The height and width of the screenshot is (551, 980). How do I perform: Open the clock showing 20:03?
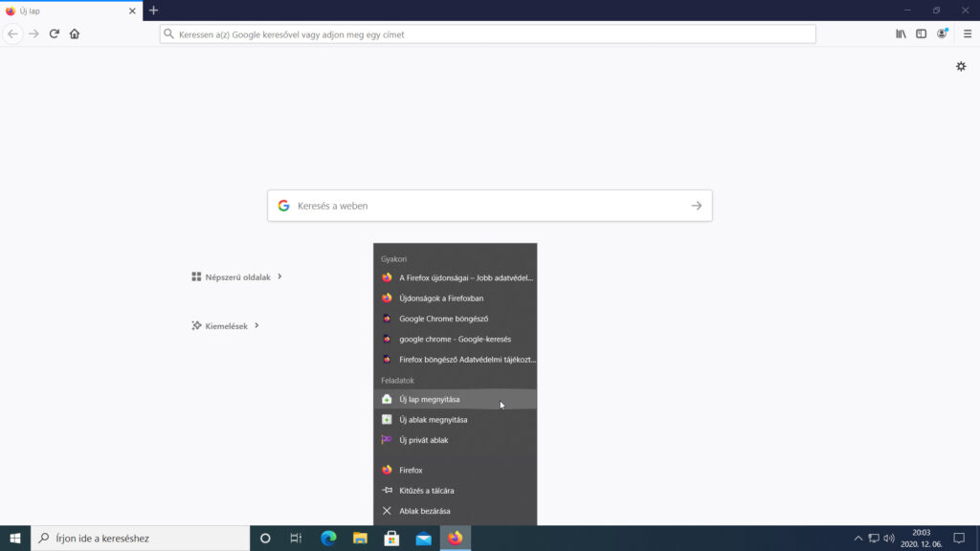(x=922, y=538)
